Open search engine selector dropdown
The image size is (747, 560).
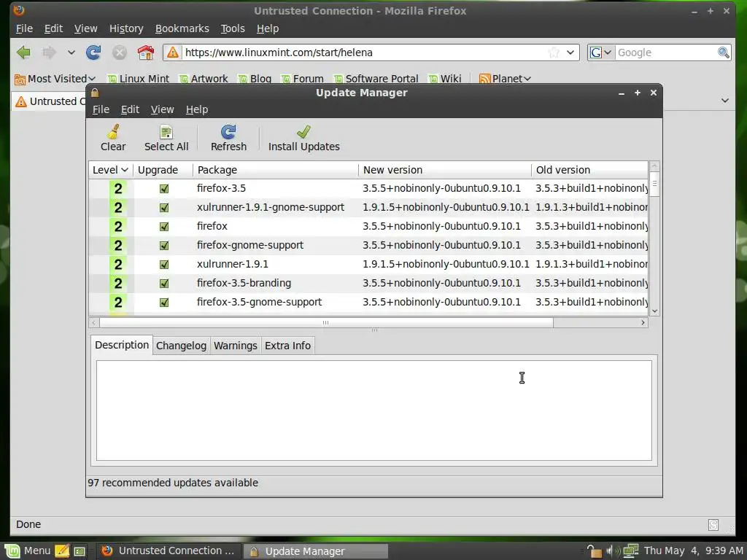(601, 52)
